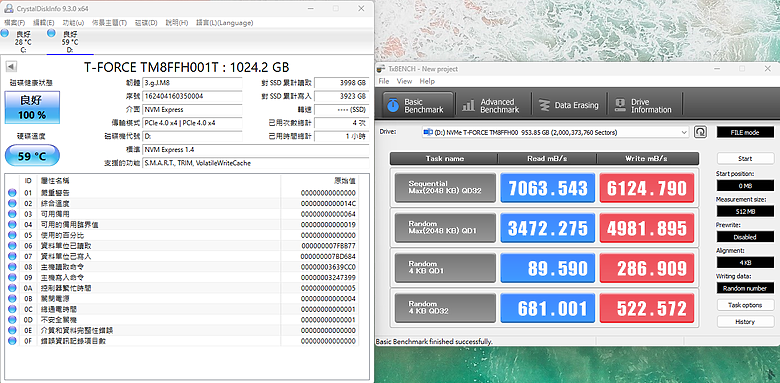
Task: Click the Sequential Max(2048 KB) QD32 task button
Action: 445,188
